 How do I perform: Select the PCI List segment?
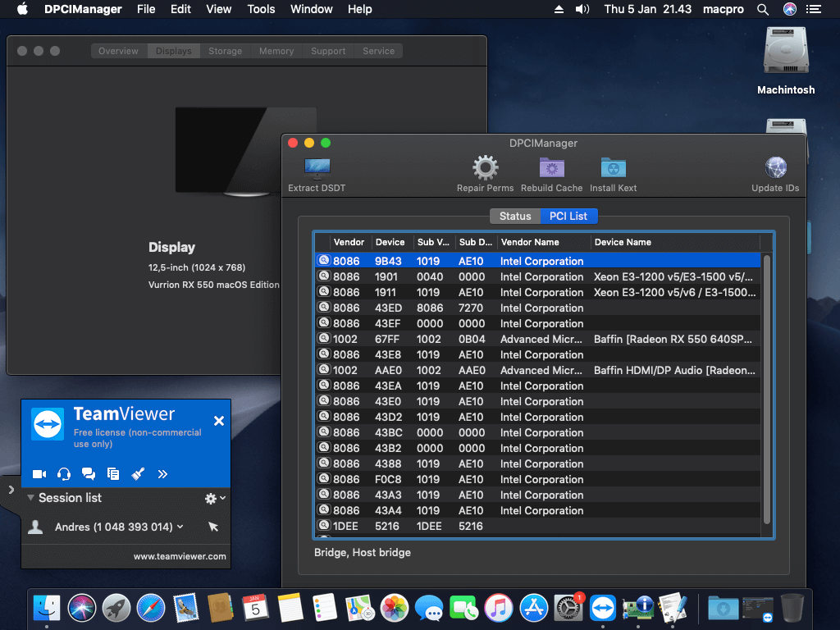pyautogui.click(x=568, y=216)
